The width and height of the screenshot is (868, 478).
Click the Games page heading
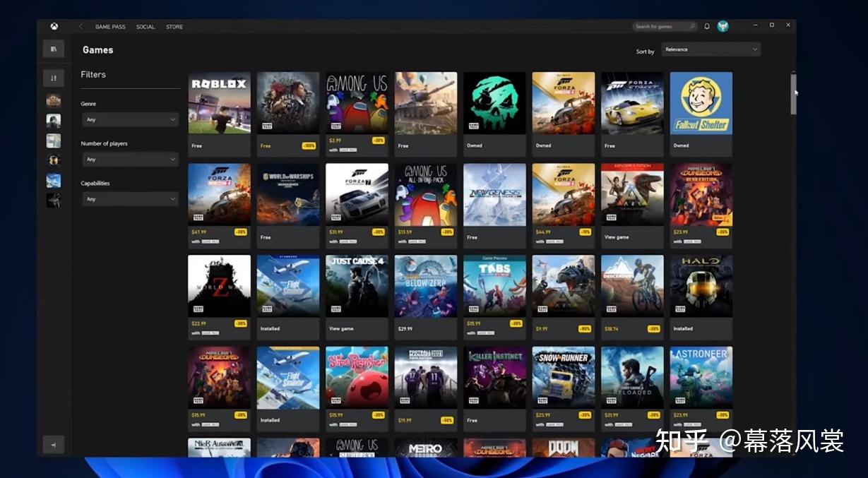coord(97,49)
